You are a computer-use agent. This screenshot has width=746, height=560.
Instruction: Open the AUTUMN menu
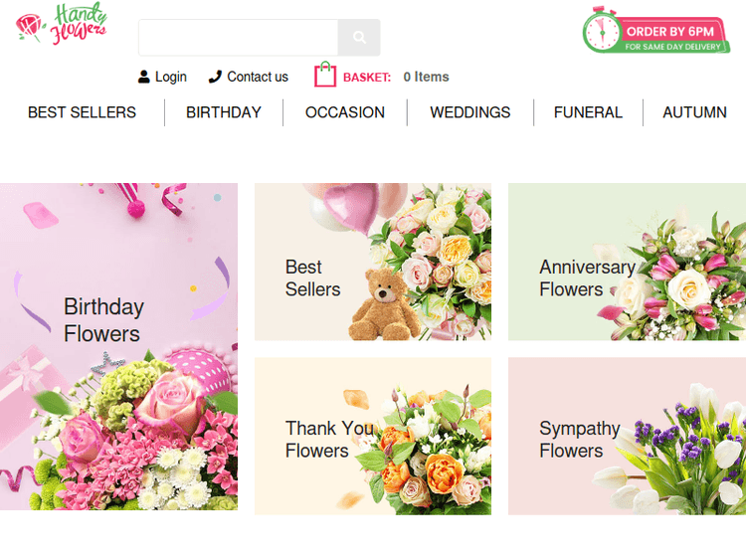pos(694,112)
